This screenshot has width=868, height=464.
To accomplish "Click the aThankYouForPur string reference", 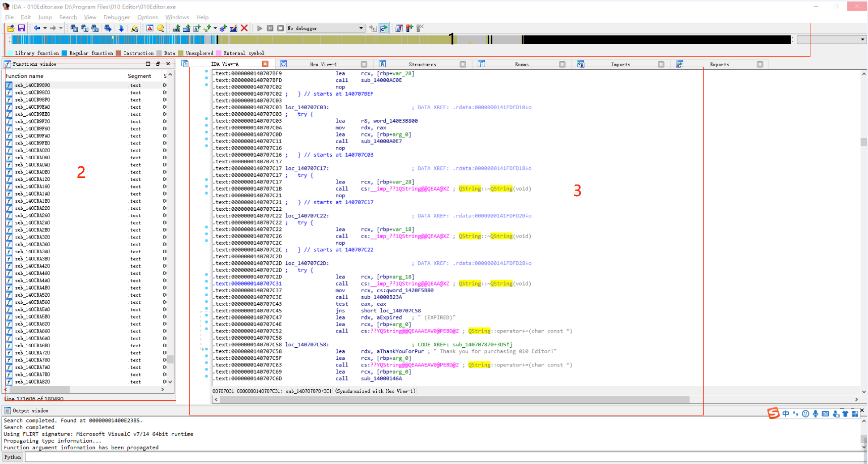I will pyautogui.click(x=400, y=351).
